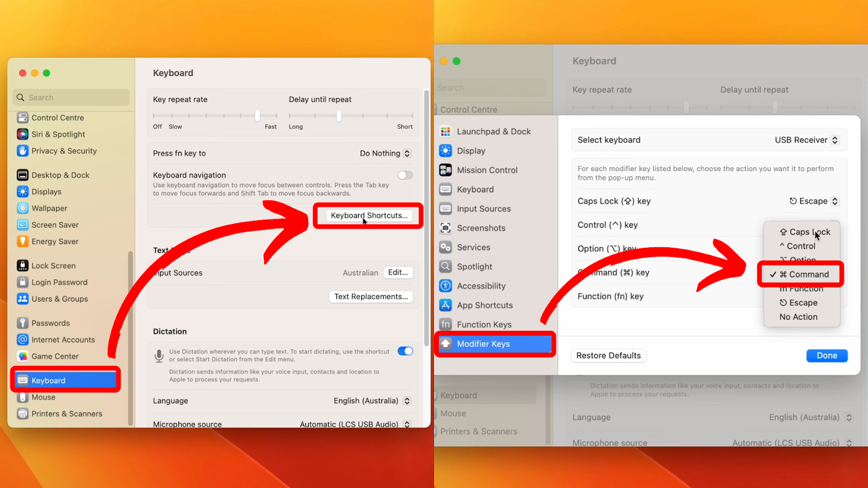
Task: Select Wallpaper icon in sidebar
Action: [x=23, y=208]
